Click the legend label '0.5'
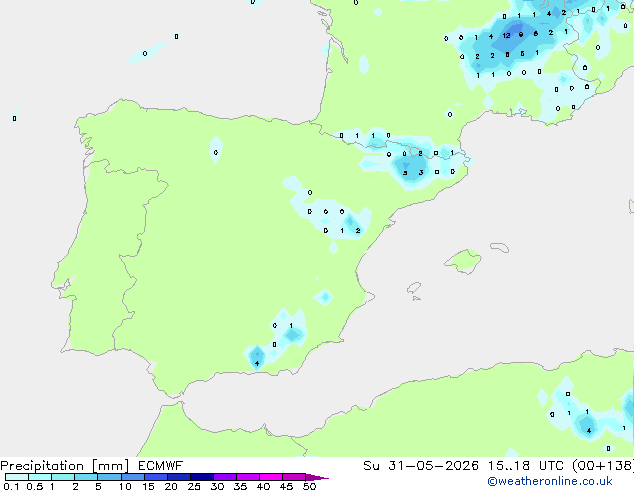This screenshot has height=490, width=634. [x=35, y=486]
